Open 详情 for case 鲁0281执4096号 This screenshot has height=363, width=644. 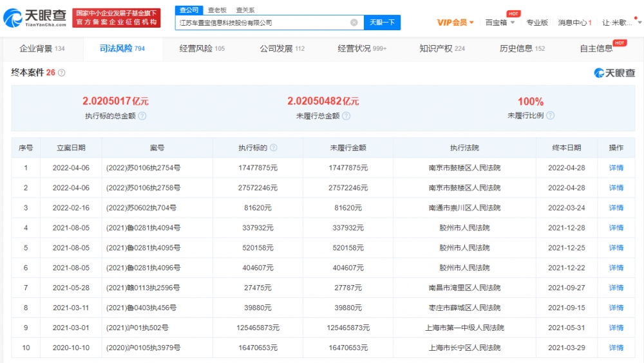point(616,268)
